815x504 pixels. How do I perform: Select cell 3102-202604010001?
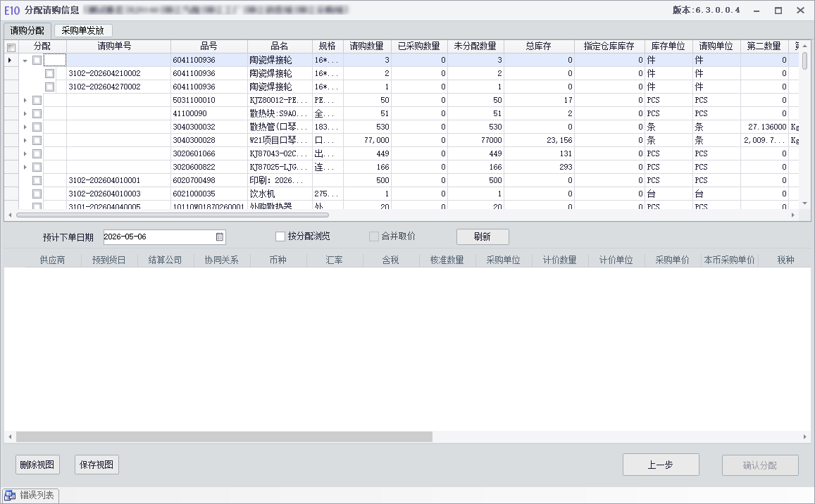click(119, 180)
